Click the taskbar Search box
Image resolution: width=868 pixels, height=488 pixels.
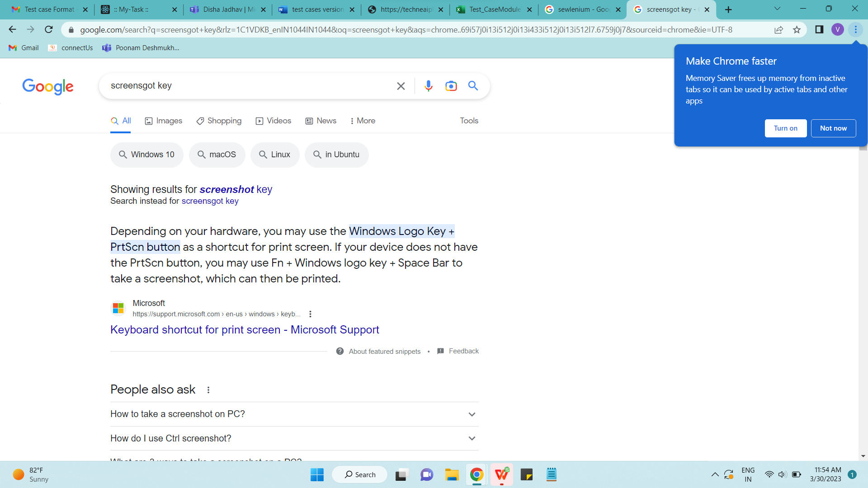(360, 474)
